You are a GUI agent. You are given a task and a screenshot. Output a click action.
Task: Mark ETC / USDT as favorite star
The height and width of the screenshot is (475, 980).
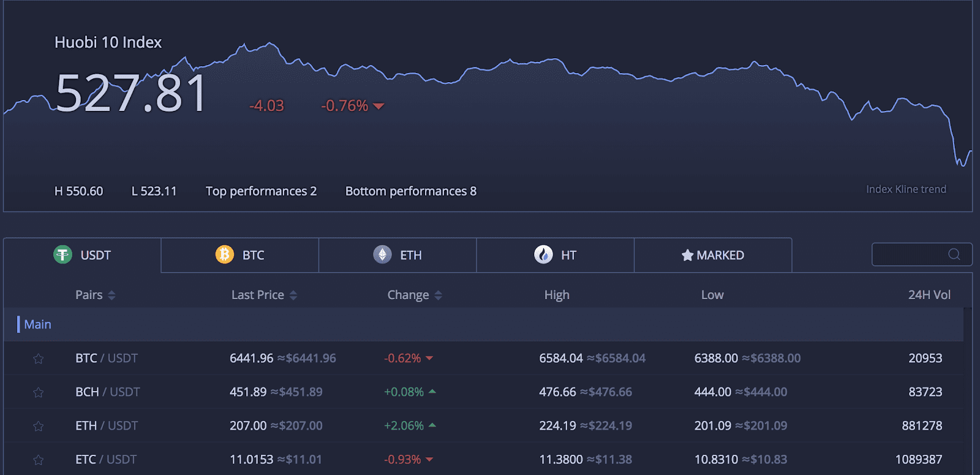(x=38, y=460)
